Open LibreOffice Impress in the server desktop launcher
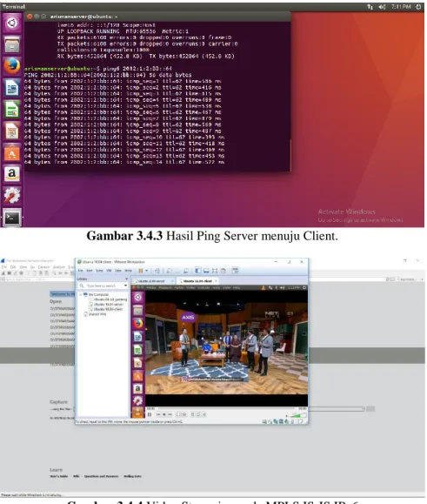 point(12,131)
